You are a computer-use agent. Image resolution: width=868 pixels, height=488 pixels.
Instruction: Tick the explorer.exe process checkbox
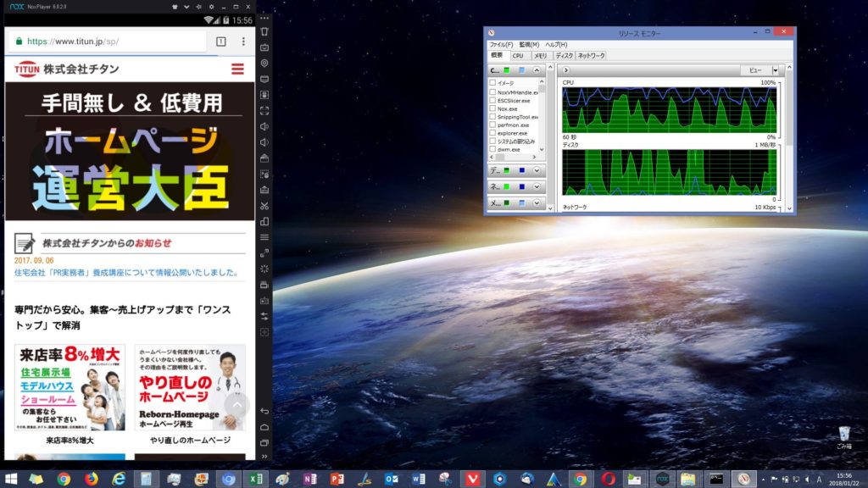point(492,133)
